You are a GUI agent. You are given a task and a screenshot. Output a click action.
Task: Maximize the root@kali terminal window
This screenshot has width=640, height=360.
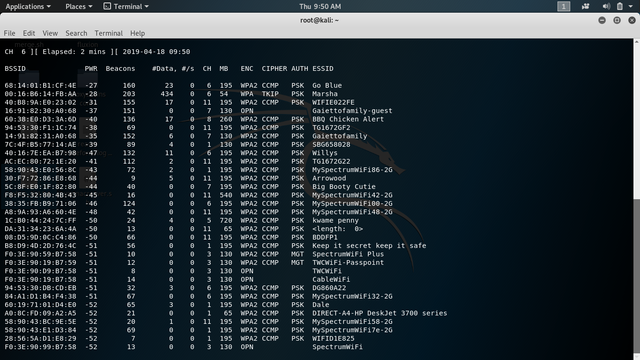[617, 20]
